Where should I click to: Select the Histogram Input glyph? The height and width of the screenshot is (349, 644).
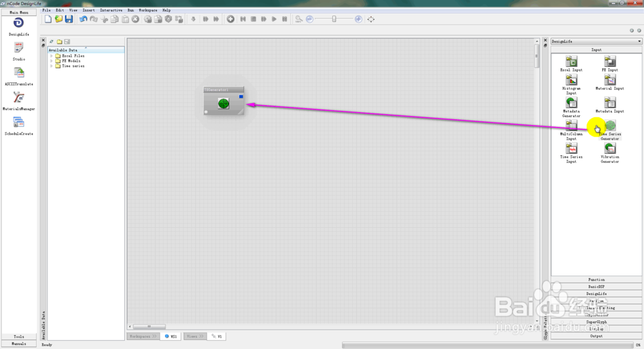(x=571, y=84)
